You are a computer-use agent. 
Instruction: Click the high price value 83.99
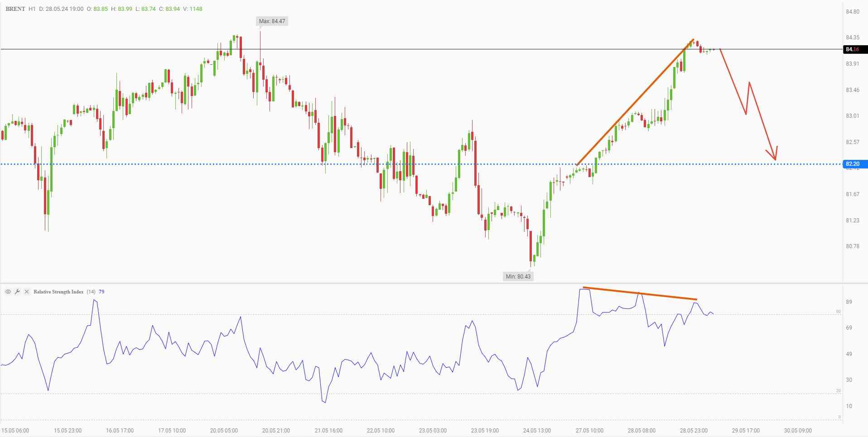coord(125,9)
